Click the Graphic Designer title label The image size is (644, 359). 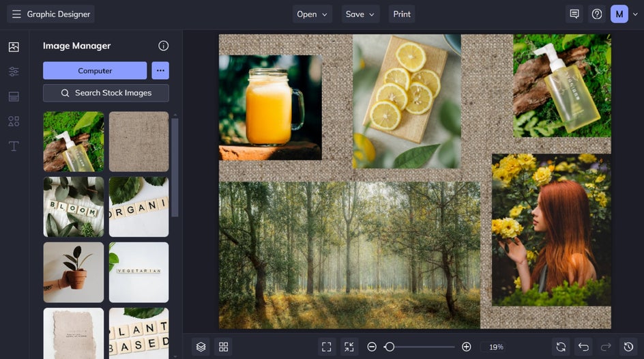coord(58,14)
